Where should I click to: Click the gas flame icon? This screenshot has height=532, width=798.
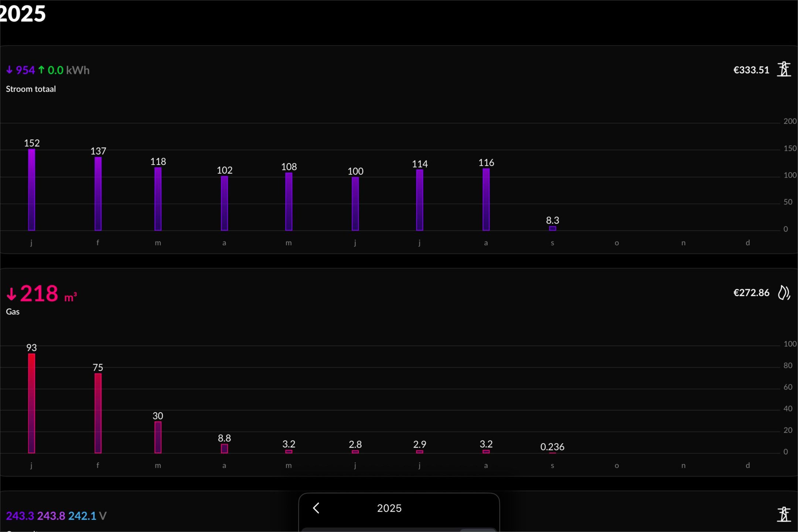[784, 293]
